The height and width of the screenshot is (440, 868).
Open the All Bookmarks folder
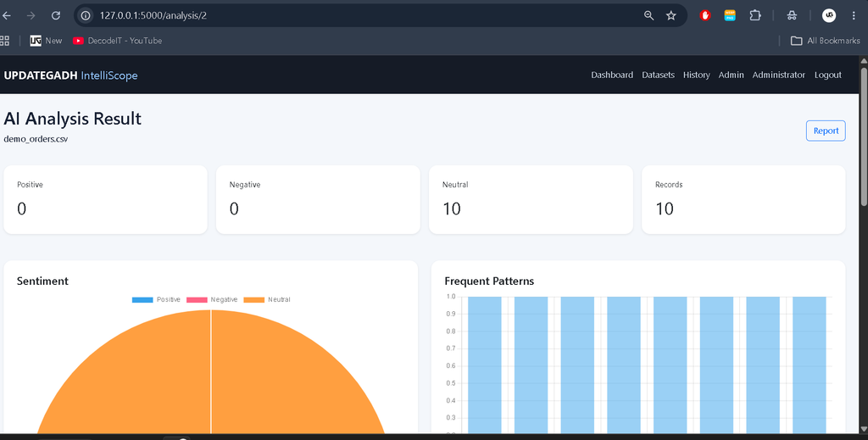tap(825, 41)
